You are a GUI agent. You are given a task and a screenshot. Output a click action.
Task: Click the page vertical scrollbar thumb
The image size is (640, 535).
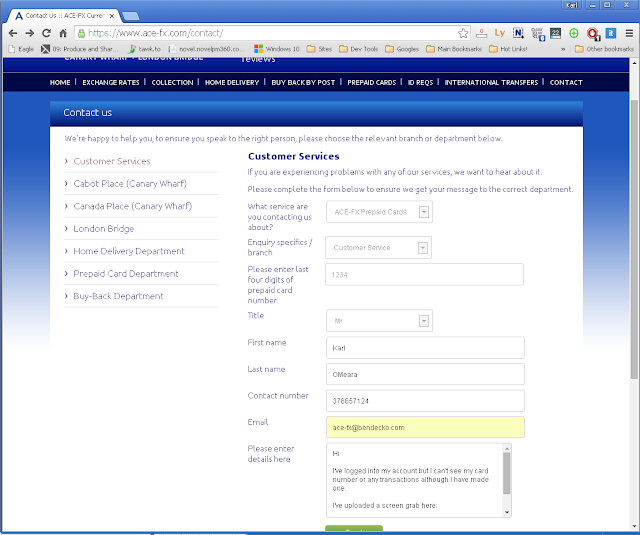tap(634, 239)
